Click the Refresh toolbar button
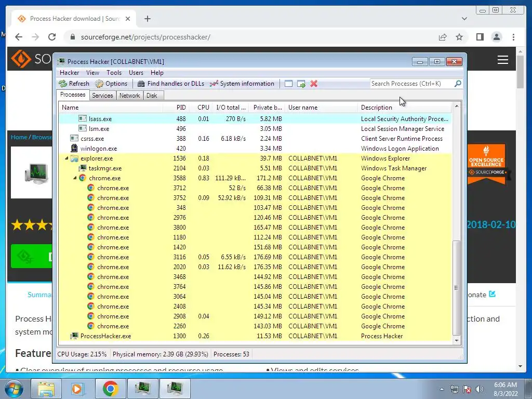This screenshot has width=532, height=399. click(x=74, y=84)
